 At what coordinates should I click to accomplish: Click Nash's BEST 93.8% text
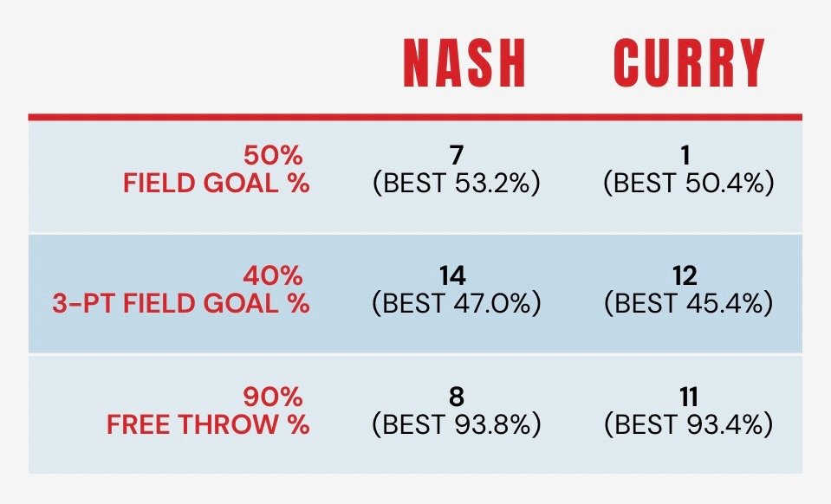457,425
